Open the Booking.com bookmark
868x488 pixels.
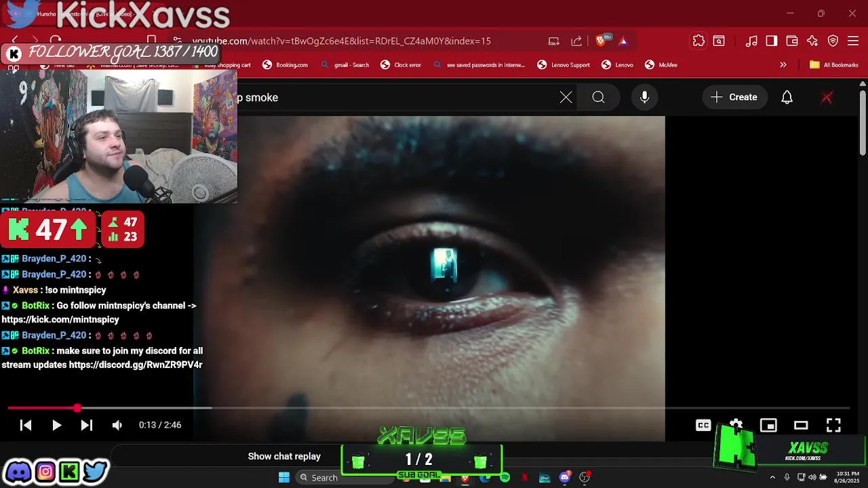(285, 65)
